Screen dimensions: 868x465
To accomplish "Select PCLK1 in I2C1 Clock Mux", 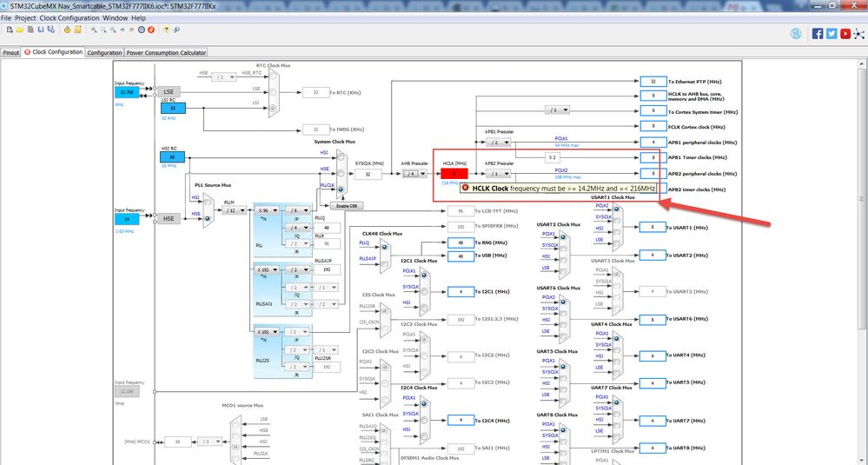I will point(424,276).
